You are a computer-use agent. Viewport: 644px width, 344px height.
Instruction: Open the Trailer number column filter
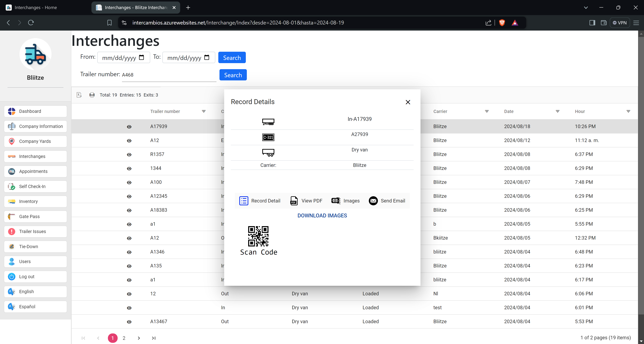click(204, 111)
